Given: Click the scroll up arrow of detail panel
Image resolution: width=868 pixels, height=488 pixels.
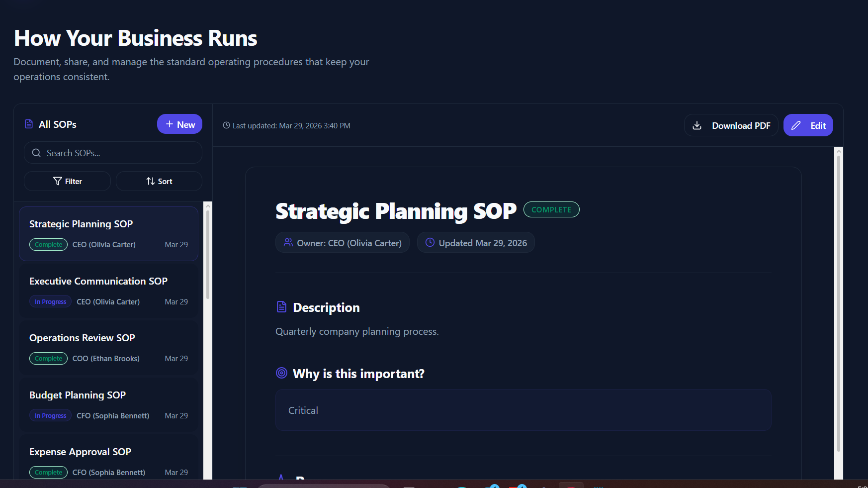Looking at the screenshot, I should click(x=839, y=151).
